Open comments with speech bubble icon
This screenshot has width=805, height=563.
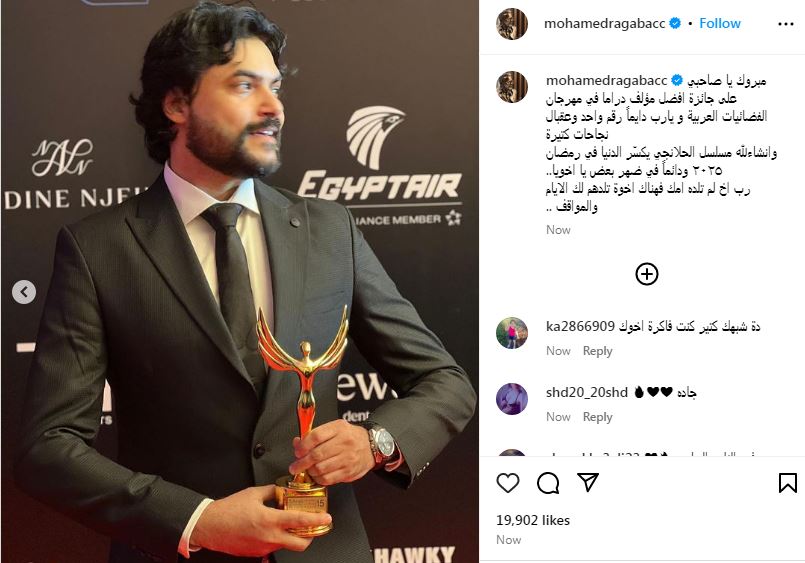click(548, 483)
